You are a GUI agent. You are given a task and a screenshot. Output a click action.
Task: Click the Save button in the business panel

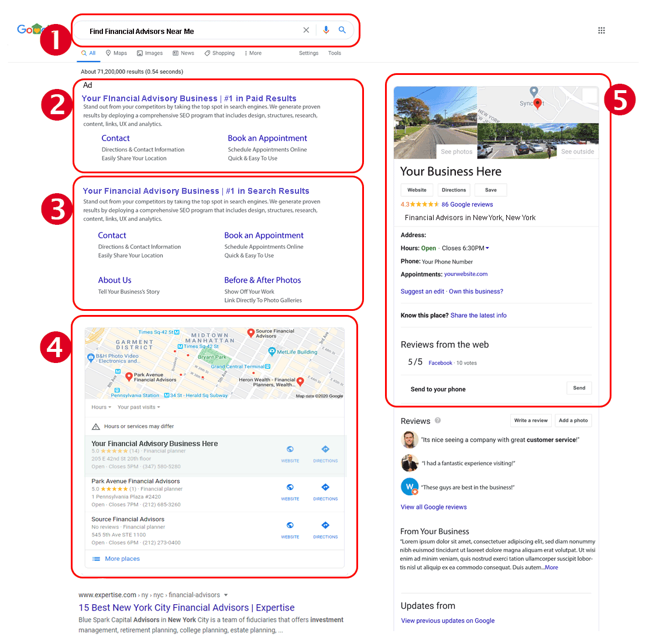(491, 190)
